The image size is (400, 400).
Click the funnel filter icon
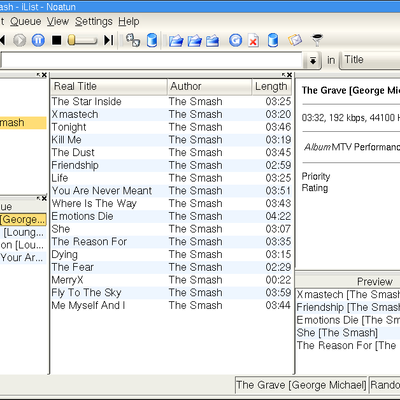317,40
